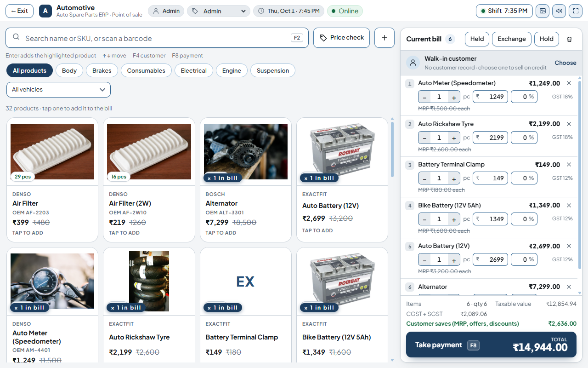
Task: Enter fullscreen with the expand icon
Action: (x=576, y=11)
